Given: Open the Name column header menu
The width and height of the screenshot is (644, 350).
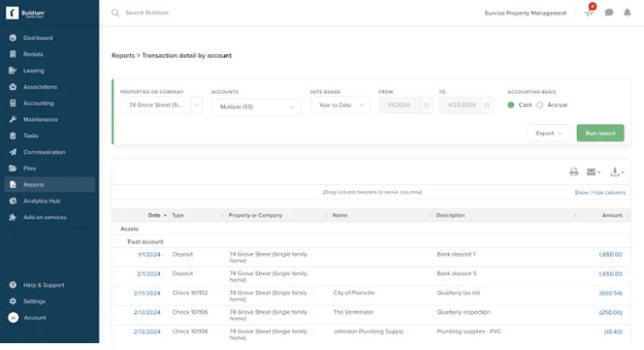Looking at the screenshot, I should (x=430, y=215).
